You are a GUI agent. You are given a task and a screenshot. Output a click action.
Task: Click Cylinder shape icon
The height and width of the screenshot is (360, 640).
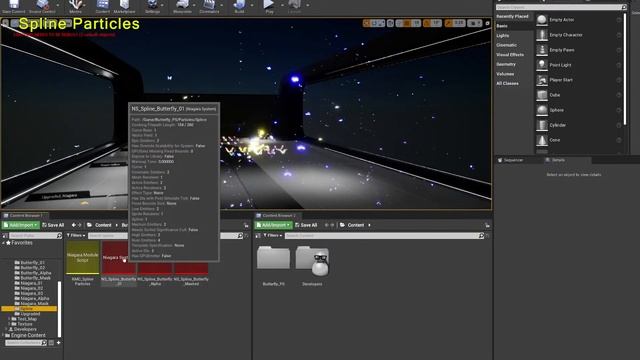[542, 125]
